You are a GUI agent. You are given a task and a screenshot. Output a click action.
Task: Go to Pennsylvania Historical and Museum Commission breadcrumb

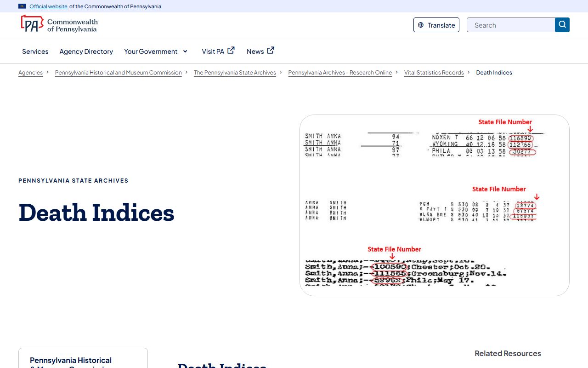[119, 73]
